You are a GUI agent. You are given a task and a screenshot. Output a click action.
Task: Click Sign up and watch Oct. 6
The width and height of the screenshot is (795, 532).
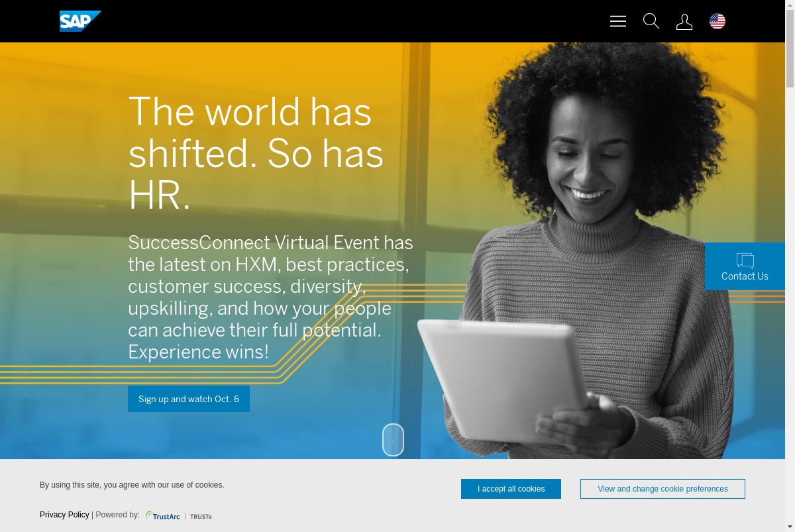click(189, 399)
